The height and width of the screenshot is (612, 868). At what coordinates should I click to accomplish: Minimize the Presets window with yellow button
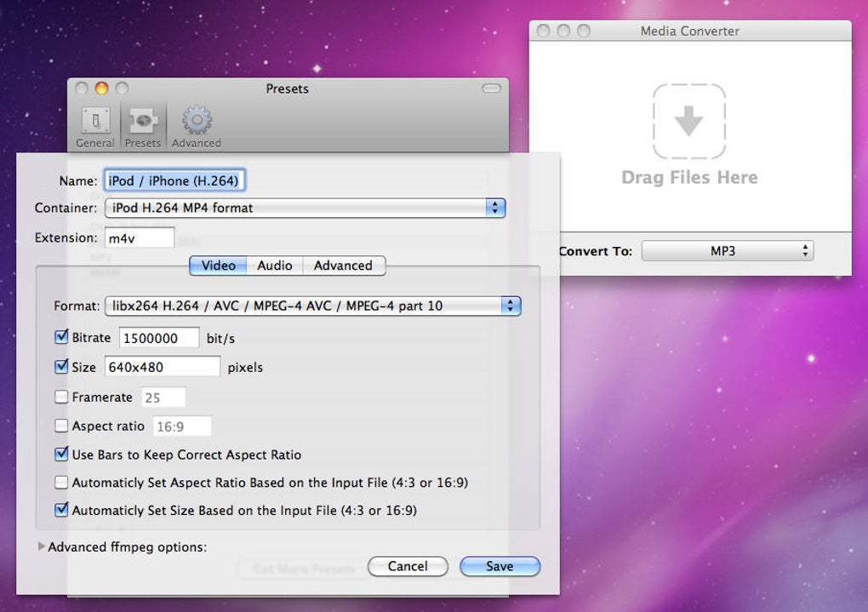click(102, 88)
